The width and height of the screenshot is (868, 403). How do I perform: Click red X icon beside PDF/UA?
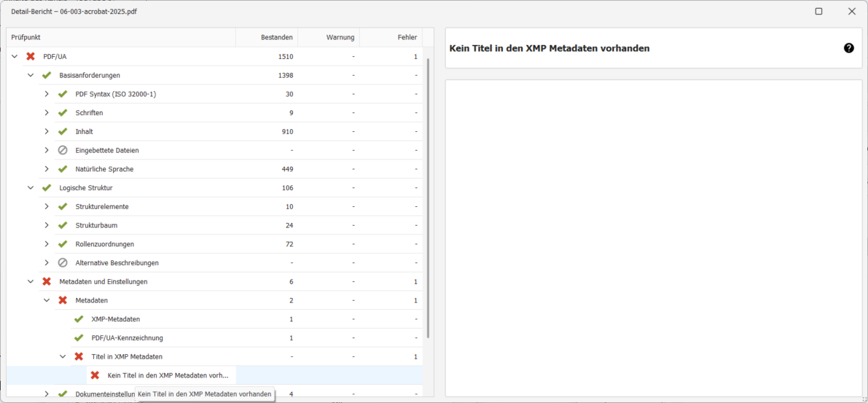point(30,57)
